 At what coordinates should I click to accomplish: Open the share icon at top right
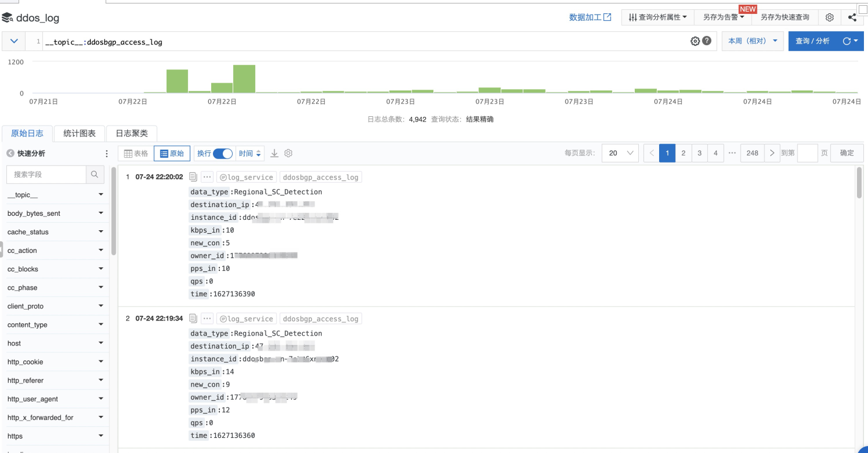[x=852, y=17]
